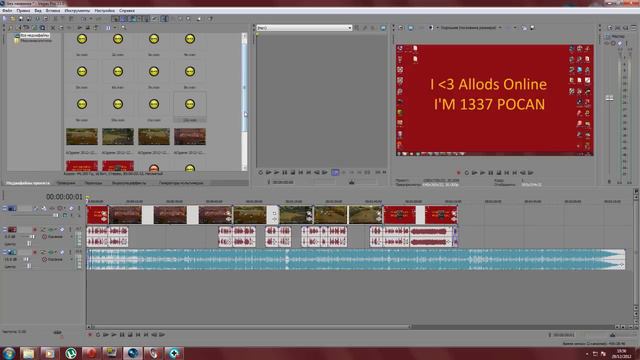Image resolution: width=640 pixels, height=360 pixels.
Task: Open the Вставка menu
Action: click(53, 11)
